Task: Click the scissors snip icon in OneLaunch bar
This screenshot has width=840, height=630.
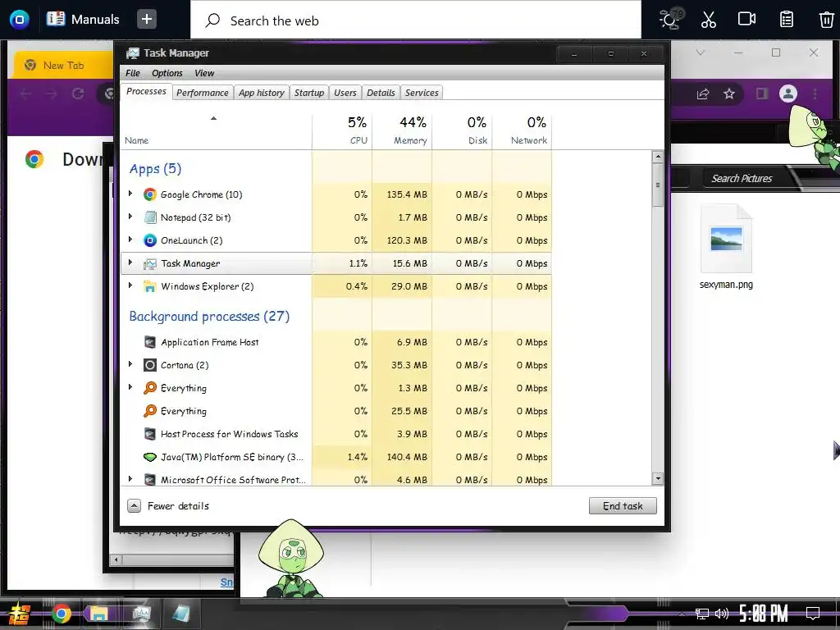Action: coord(708,20)
